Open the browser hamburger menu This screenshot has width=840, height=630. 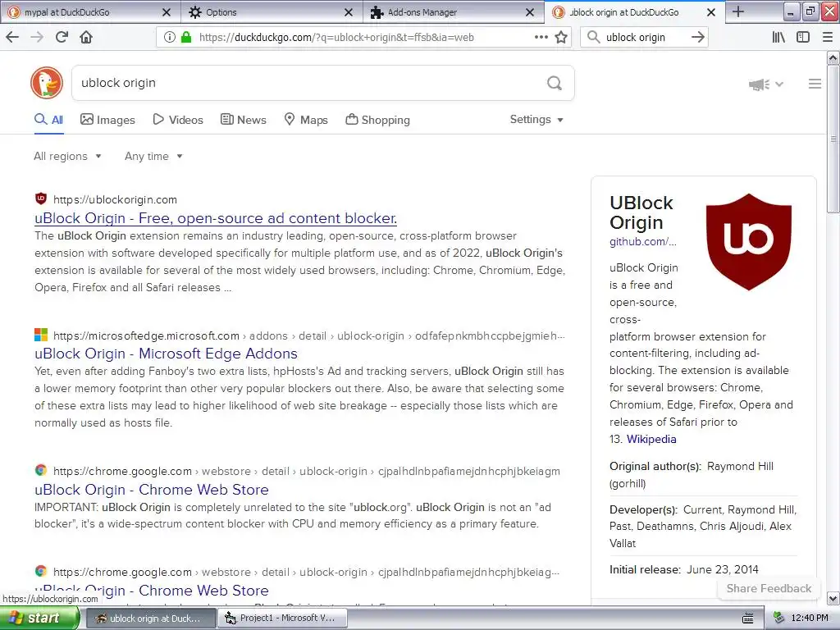[827, 37]
